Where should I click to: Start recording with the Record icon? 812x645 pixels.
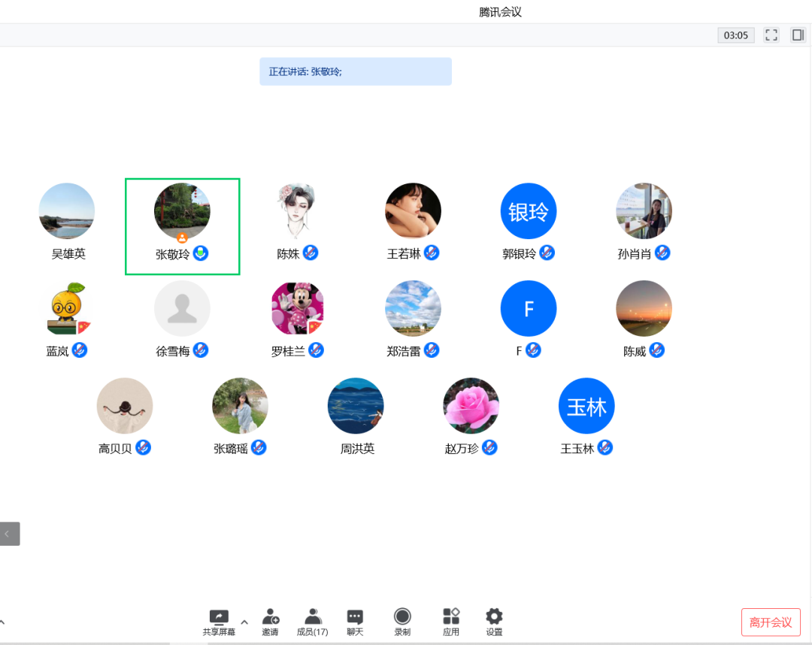click(x=402, y=618)
